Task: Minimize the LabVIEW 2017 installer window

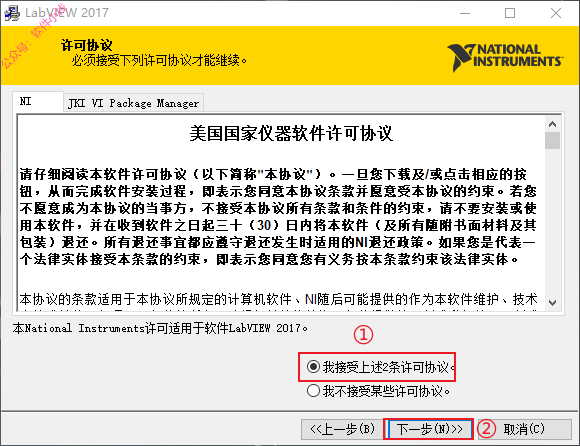Action: coord(465,13)
